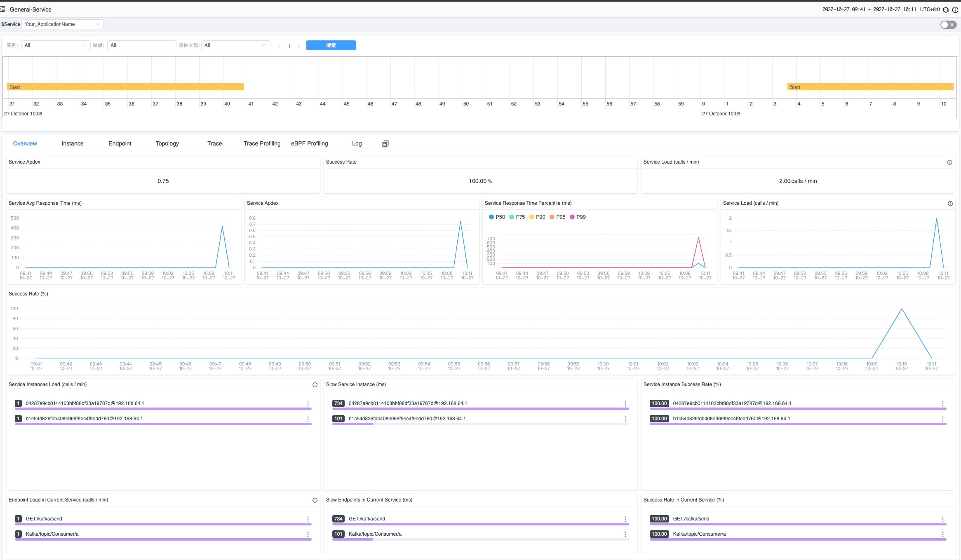Toggle the P95 legend series
The image size is (961, 560).
[x=557, y=217]
